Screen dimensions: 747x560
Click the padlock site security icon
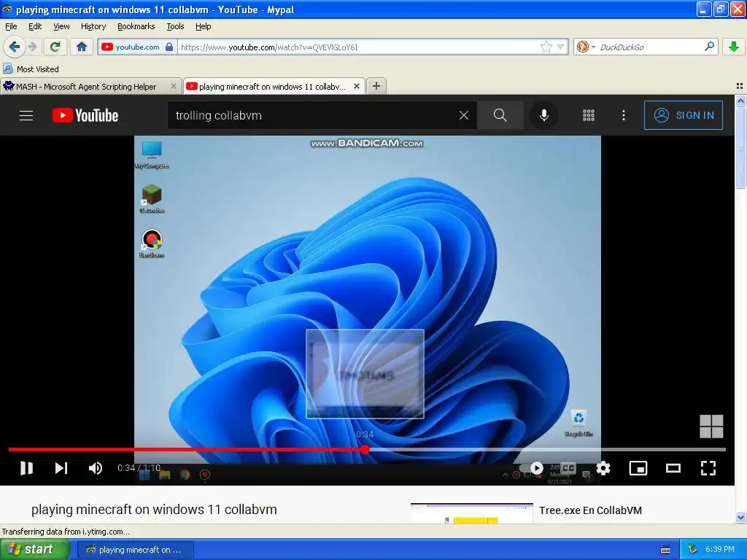169,47
